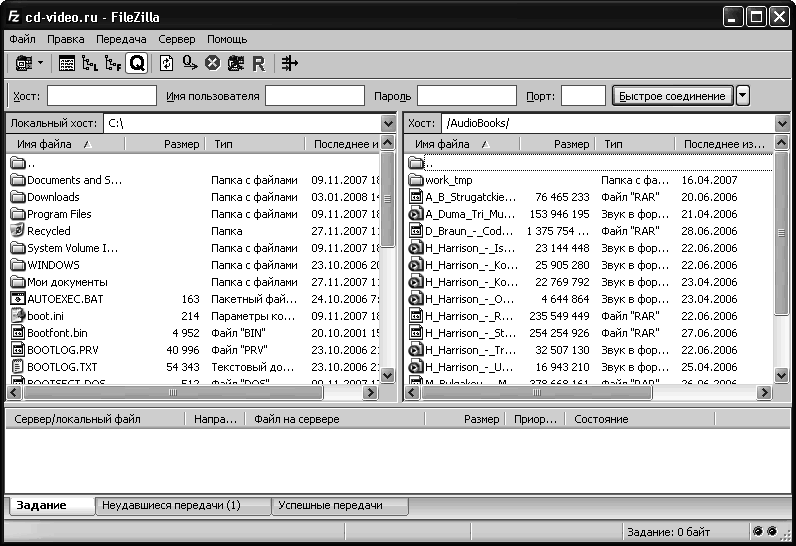This screenshot has height=546, width=796.
Task: Toggle the transfer queue Q button
Action: 137,63
